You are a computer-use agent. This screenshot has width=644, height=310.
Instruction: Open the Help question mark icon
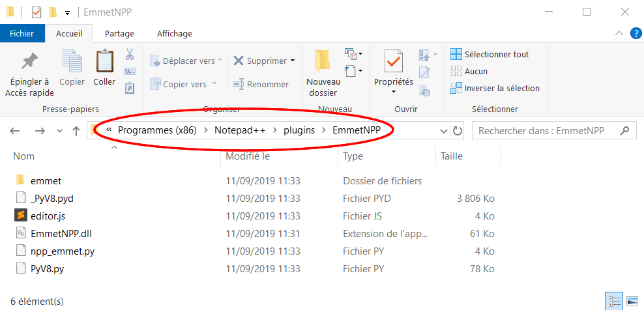point(636,34)
